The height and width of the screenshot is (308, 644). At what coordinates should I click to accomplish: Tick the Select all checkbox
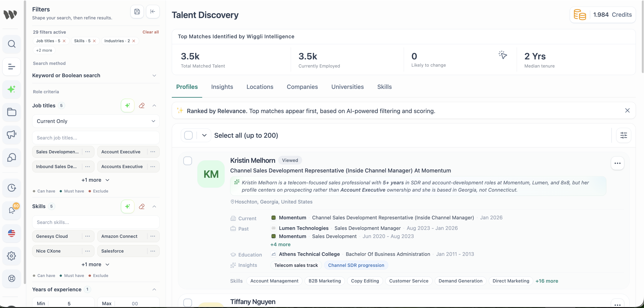pyautogui.click(x=188, y=135)
